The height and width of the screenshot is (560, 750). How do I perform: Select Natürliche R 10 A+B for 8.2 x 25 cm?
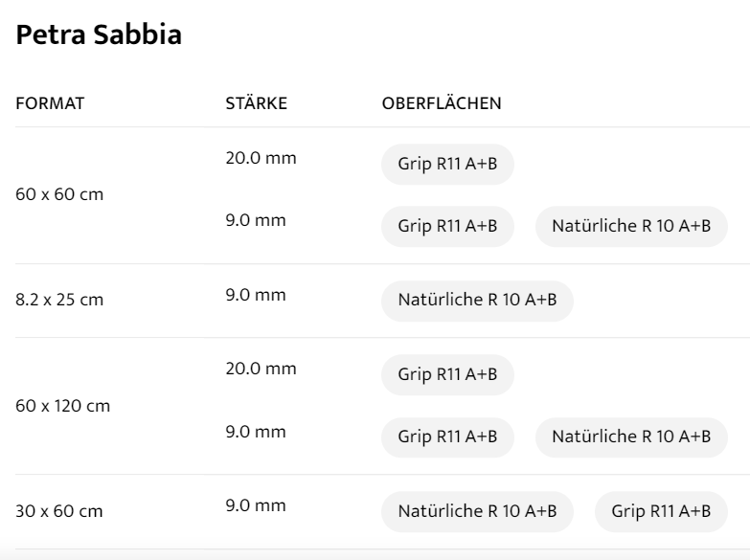(x=477, y=301)
